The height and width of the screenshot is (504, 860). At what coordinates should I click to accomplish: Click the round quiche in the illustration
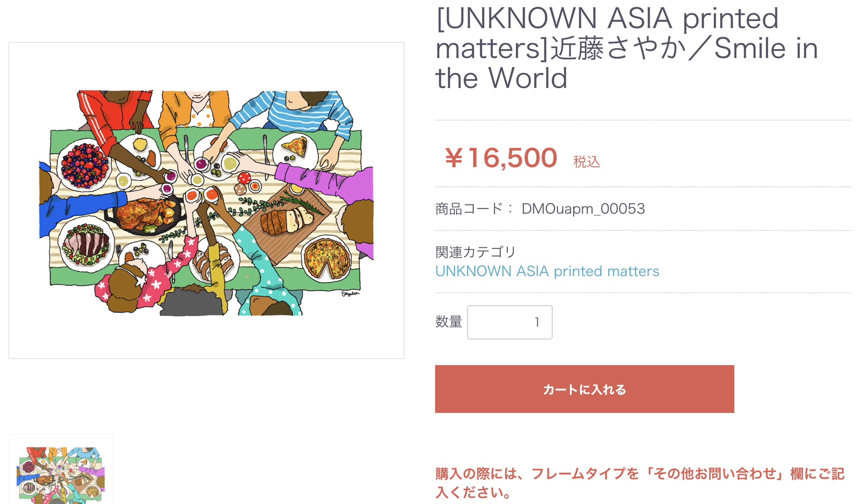click(326, 258)
